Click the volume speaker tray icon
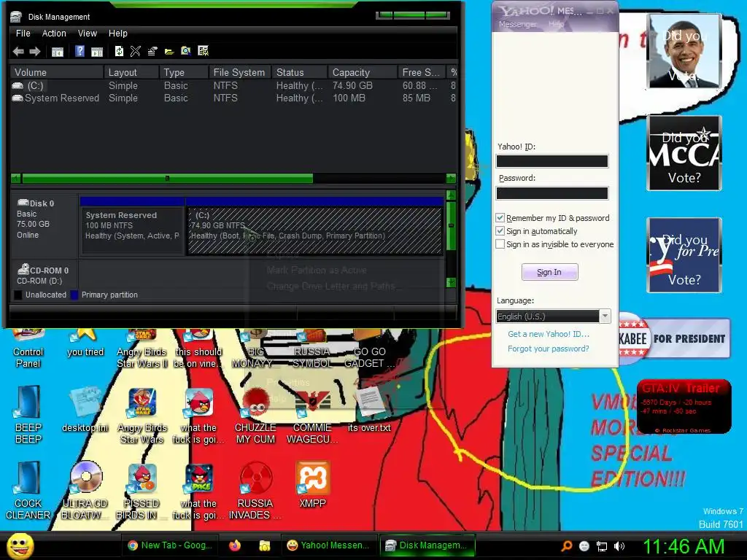747x560 pixels. point(619,546)
